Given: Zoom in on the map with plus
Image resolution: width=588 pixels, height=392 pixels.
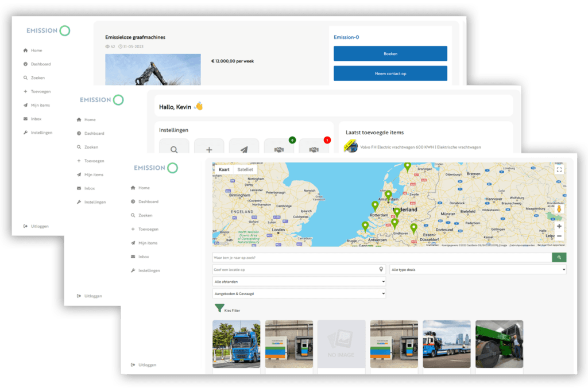Looking at the screenshot, I should (559, 226).
